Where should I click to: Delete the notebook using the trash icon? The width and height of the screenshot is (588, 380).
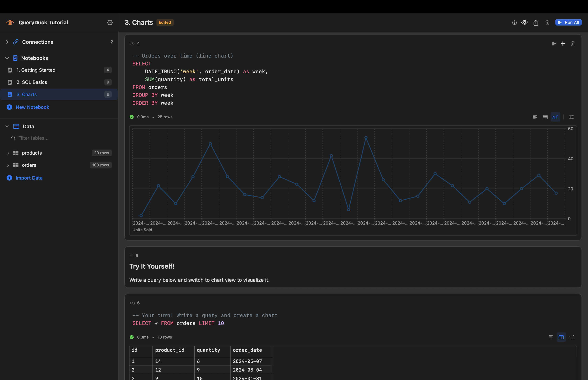point(547,22)
